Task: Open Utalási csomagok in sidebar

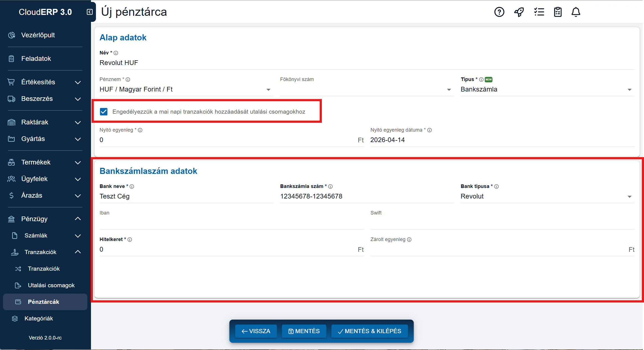Action: (51, 285)
